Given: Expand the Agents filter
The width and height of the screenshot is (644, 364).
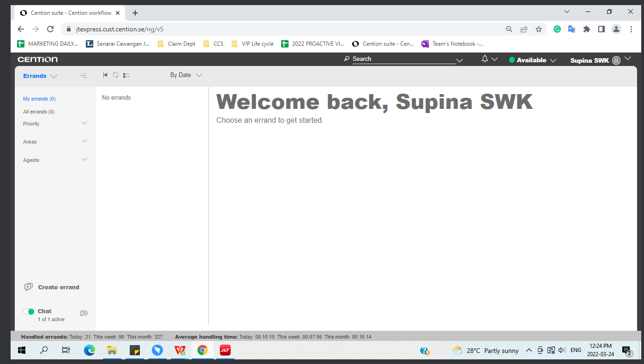Looking at the screenshot, I should pos(84,160).
